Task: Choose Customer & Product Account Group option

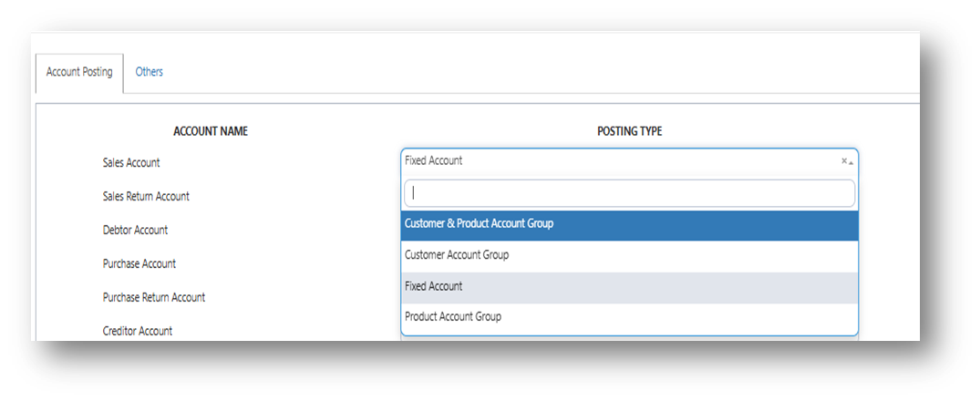Action: click(629, 225)
